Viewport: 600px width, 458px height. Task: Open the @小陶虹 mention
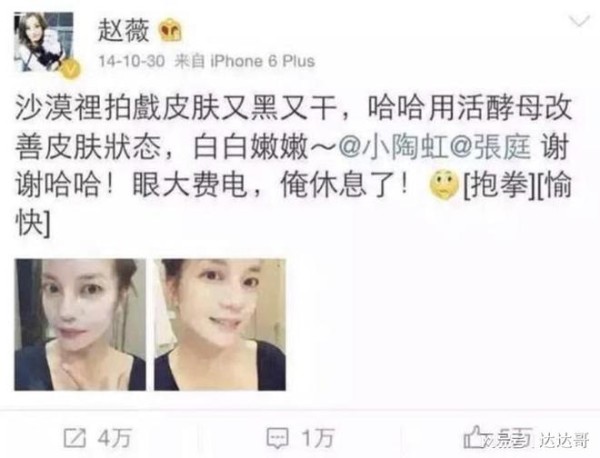click(394, 148)
